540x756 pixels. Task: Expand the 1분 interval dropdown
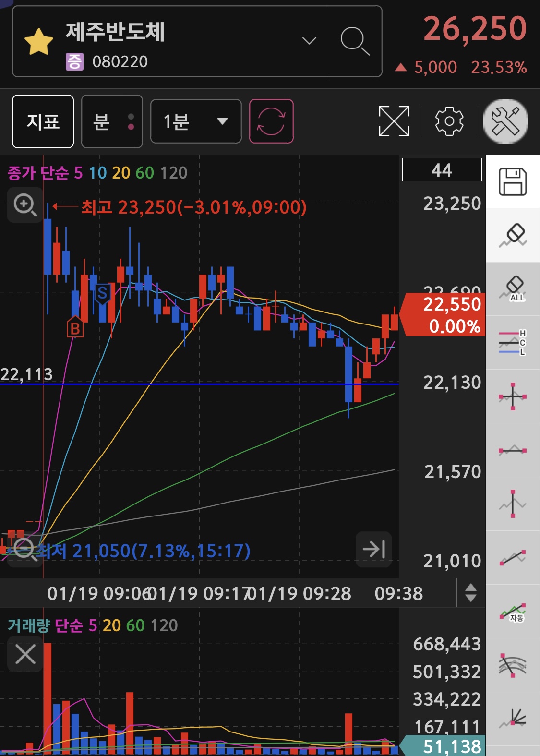coord(196,121)
